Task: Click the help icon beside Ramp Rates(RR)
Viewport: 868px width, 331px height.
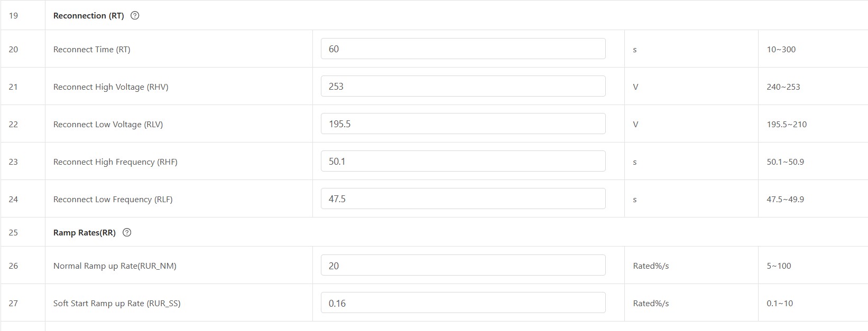Action: pyautogui.click(x=127, y=233)
